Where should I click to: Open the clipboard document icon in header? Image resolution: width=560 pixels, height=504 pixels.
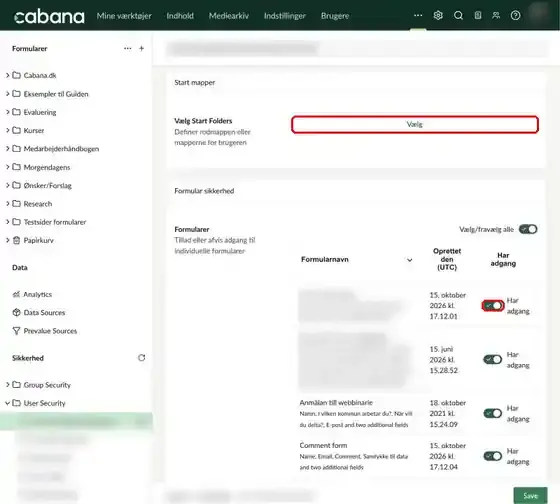pyautogui.click(x=478, y=15)
